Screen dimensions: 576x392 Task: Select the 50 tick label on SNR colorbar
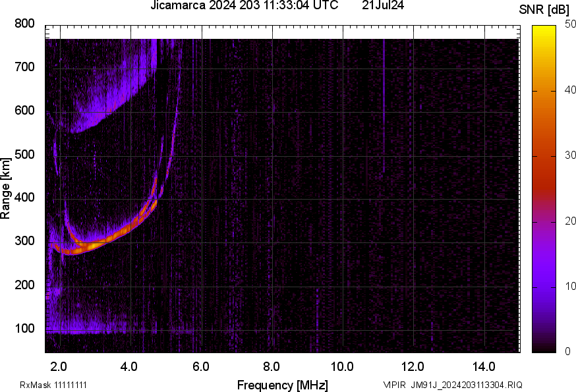570,24
